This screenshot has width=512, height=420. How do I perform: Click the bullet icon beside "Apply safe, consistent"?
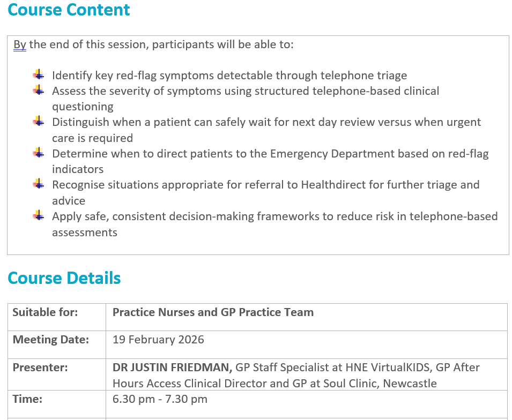pos(38,216)
